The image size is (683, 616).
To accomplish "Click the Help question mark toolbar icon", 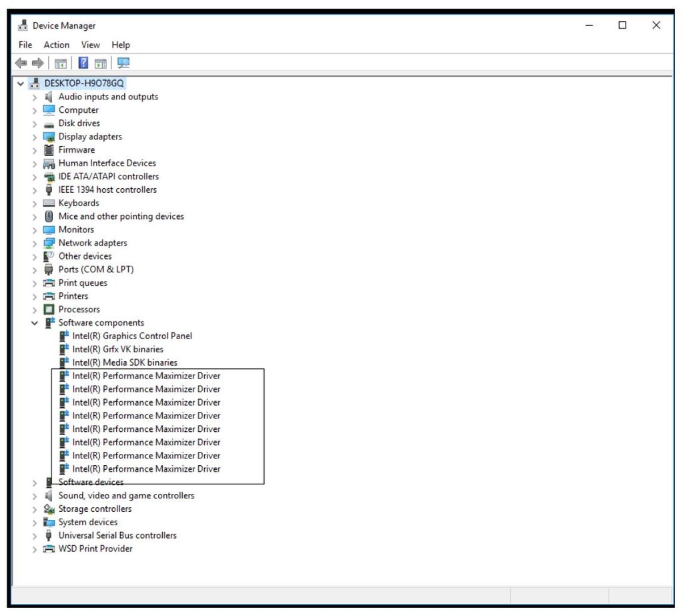I will (83, 63).
